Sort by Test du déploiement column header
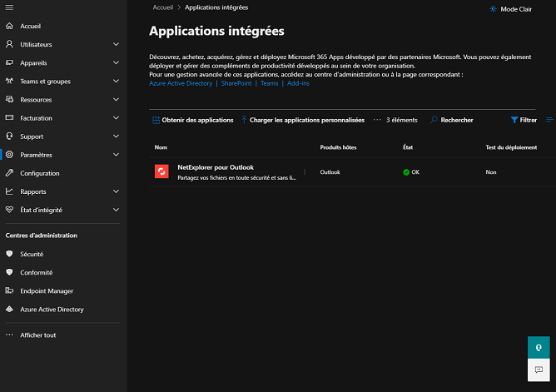The height and width of the screenshot is (392, 556). tap(511, 147)
